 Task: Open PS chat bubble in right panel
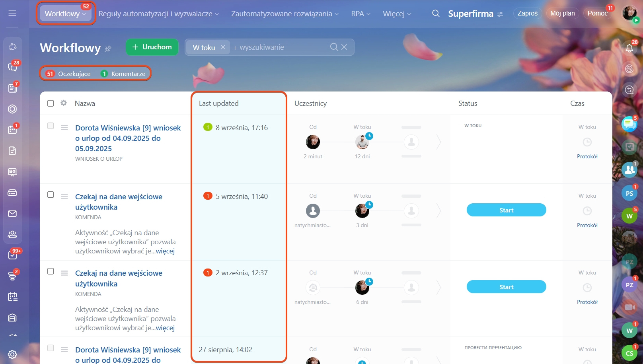[x=629, y=193]
